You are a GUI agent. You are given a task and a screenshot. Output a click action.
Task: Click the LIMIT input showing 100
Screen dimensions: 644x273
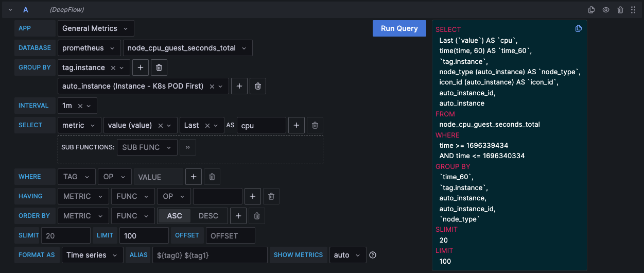(144, 235)
